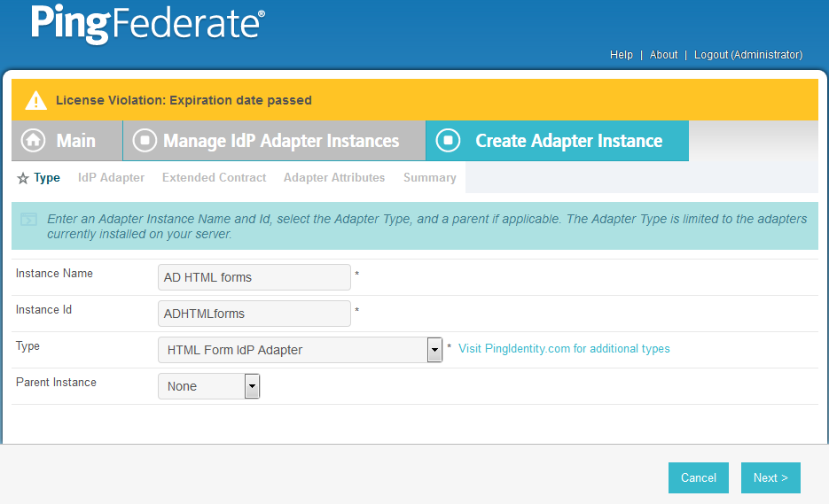This screenshot has height=504, width=829.
Task: Switch to the Type step tab
Action: (x=46, y=177)
